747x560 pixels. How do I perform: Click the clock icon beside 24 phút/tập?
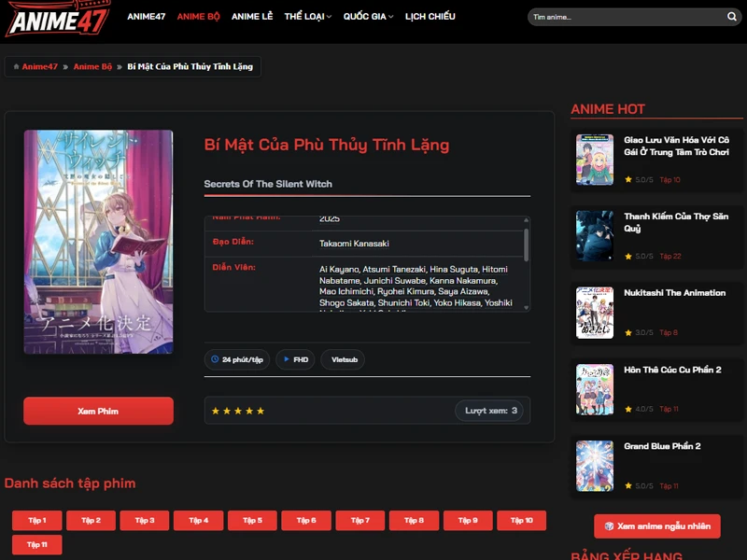215,359
